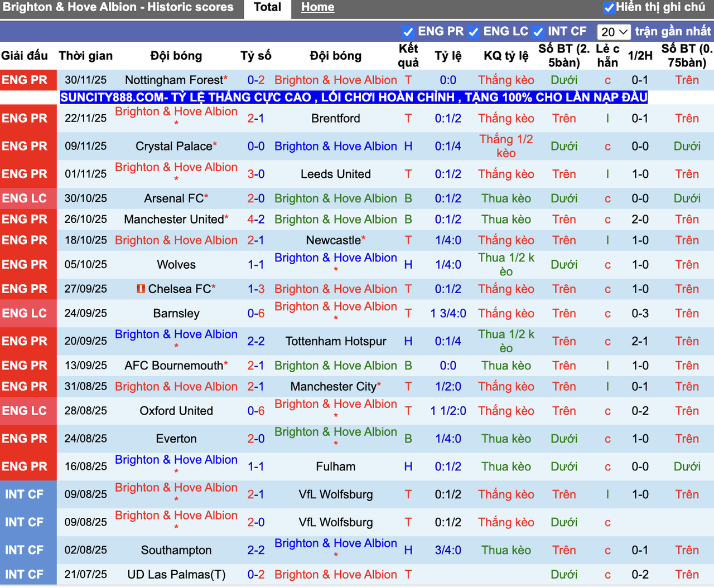
Task: Open Everton team link
Action: [x=176, y=439]
